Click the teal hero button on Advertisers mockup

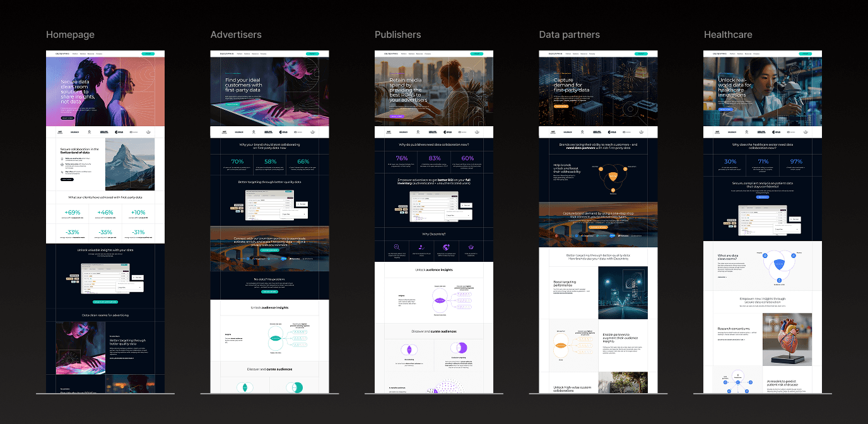pyautogui.click(x=232, y=103)
